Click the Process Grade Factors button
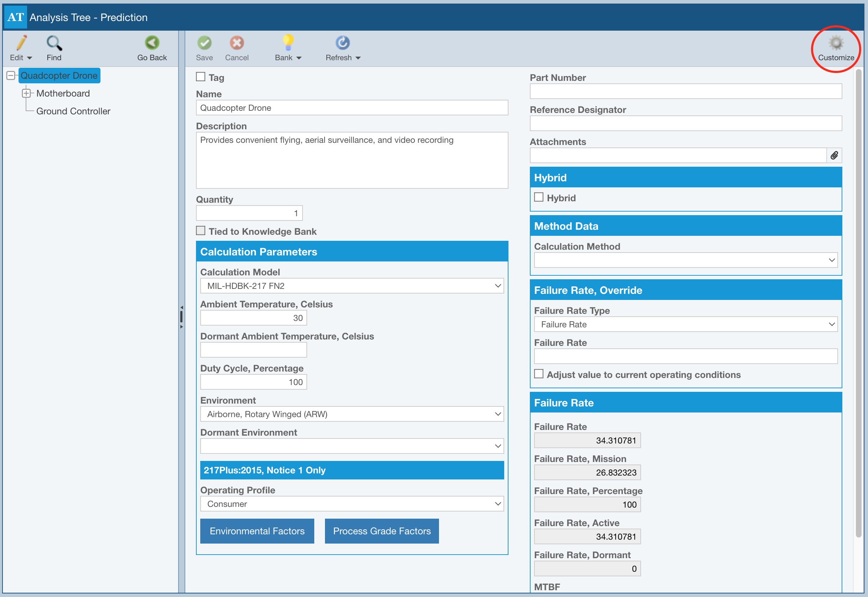Screen dimensions: 868x597 (382, 531)
